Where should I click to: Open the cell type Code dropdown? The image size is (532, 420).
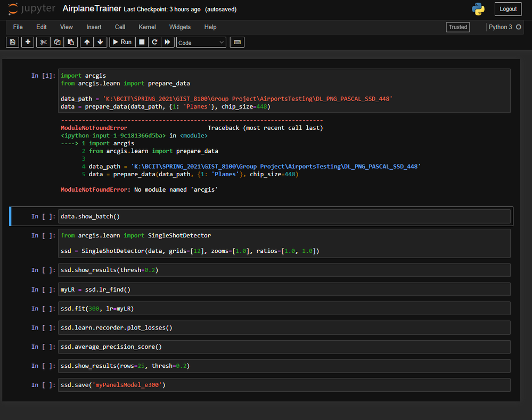pos(201,43)
